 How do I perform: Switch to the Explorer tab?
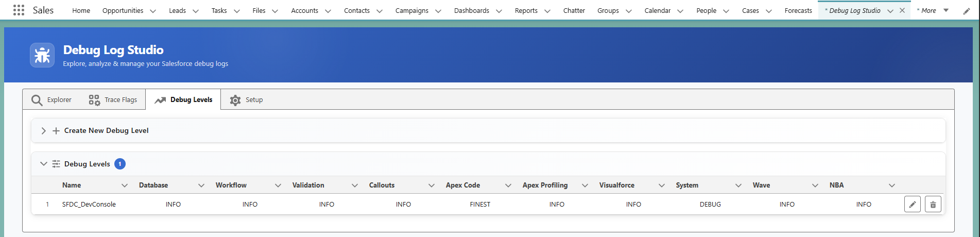51,99
